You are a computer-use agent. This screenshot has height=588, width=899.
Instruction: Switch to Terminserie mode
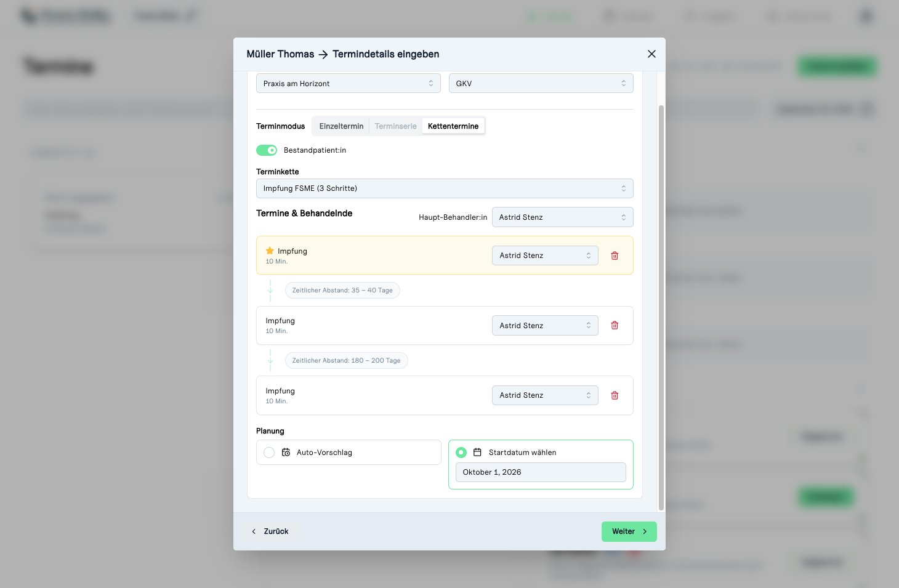395,126
